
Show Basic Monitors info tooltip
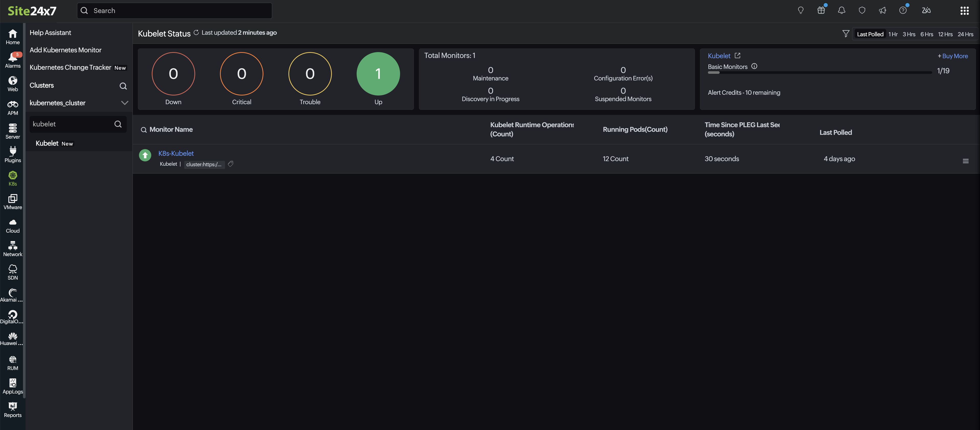(x=754, y=66)
